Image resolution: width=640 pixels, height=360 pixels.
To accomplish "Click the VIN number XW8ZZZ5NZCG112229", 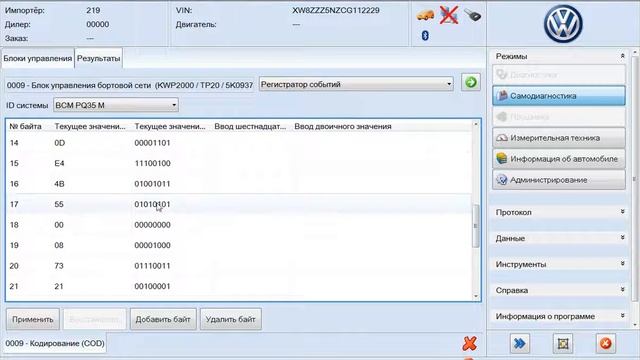I will (x=336, y=10).
